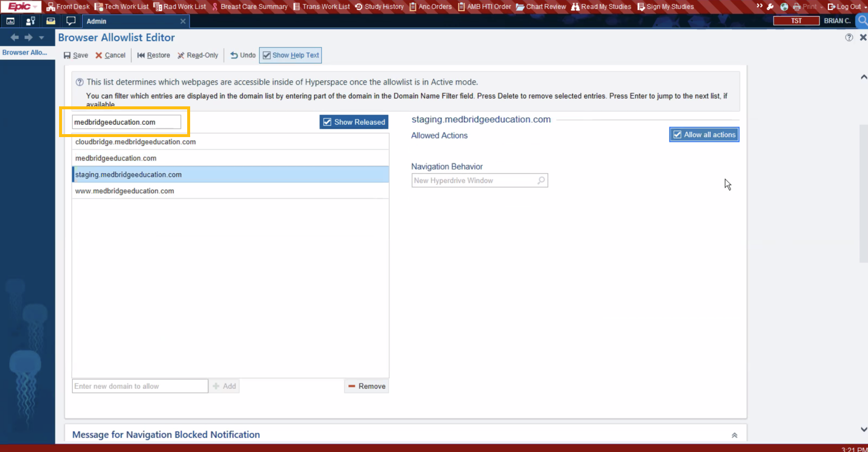This screenshot has width=868, height=452.
Task: Toggle Read-Only mode
Action: [198, 55]
